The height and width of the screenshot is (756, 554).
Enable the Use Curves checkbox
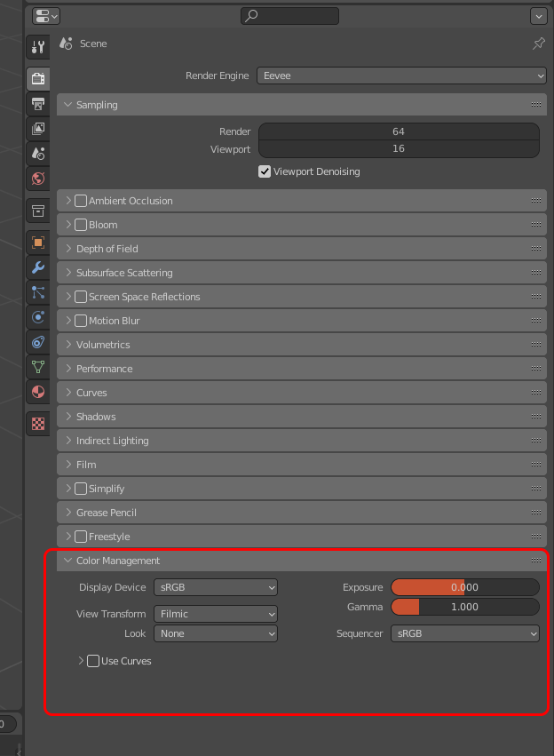click(x=93, y=661)
